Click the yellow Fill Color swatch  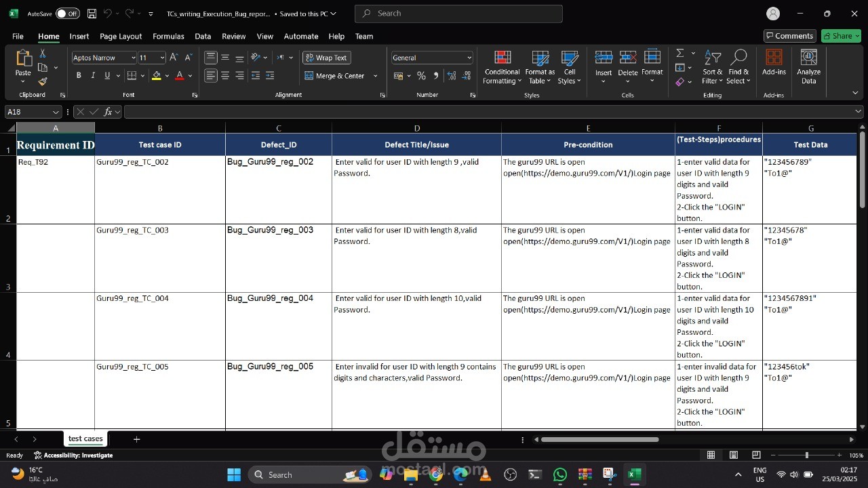pyautogui.click(x=157, y=76)
